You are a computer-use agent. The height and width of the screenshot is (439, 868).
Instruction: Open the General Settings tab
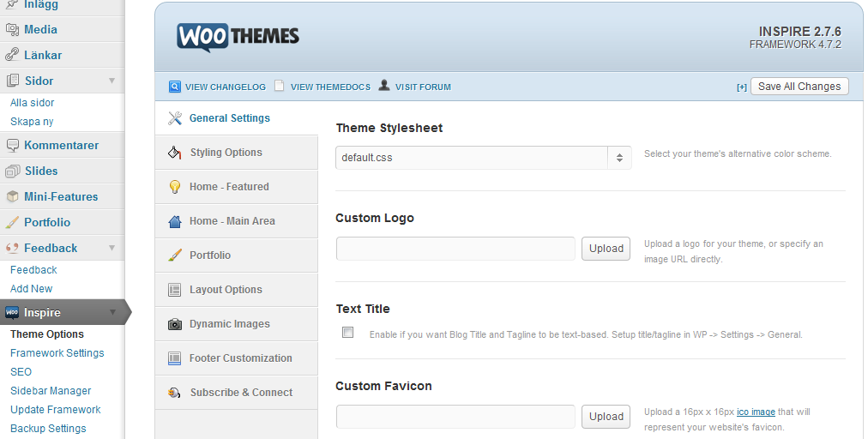tap(237, 118)
